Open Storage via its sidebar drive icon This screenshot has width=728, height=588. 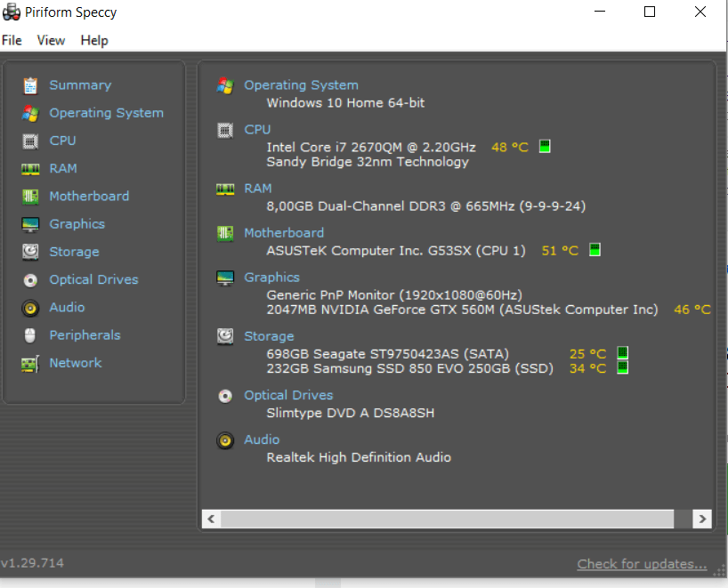coord(30,252)
